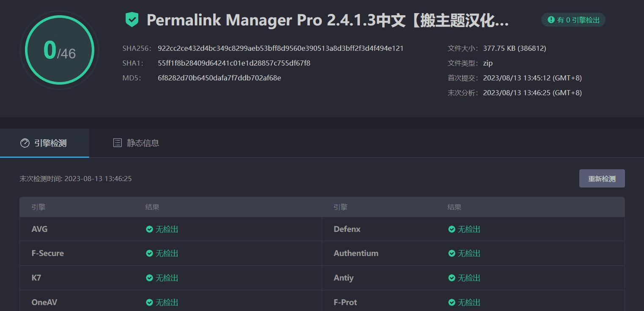Click the file type zip value

pos(488,63)
